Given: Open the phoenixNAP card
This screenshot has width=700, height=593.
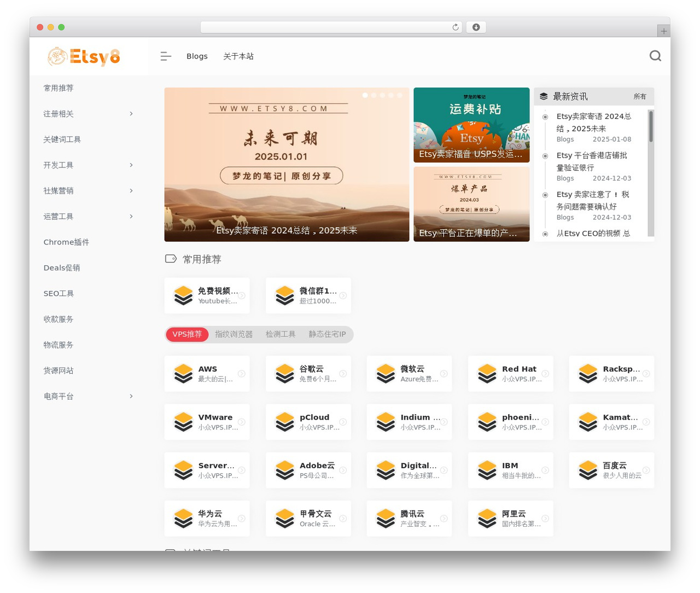Looking at the screenshot, I should 510,422.
